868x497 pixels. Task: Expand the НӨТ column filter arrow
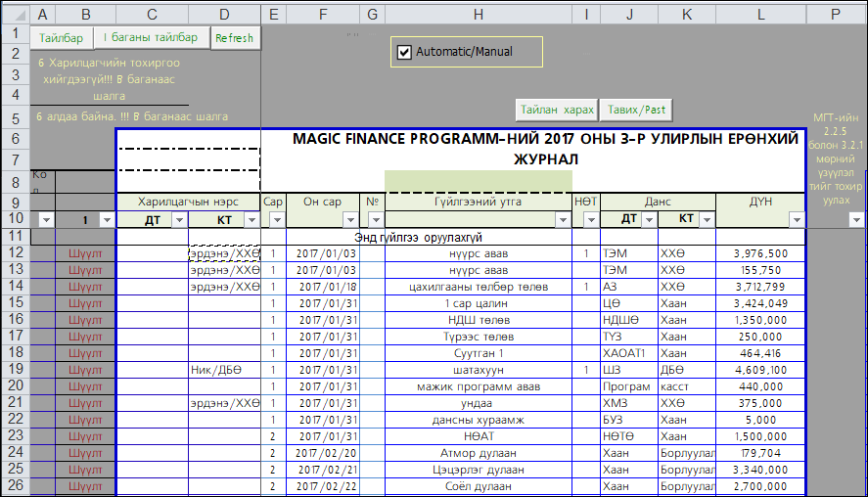590,220
